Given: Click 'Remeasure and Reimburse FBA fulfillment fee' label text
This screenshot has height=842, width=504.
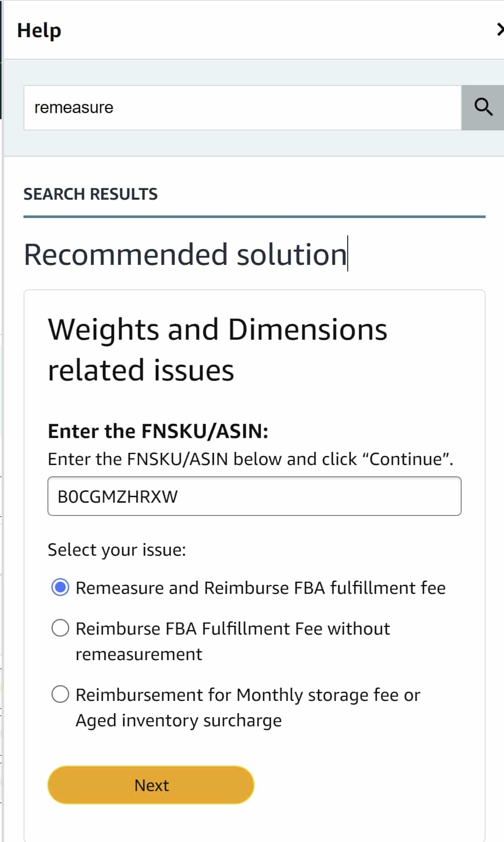Looking at the screenshot, I should (261, 588).
